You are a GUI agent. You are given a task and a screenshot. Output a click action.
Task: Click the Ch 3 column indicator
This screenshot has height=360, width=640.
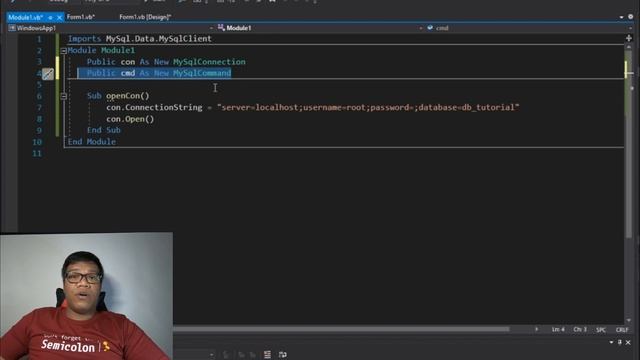coord(580,329)
